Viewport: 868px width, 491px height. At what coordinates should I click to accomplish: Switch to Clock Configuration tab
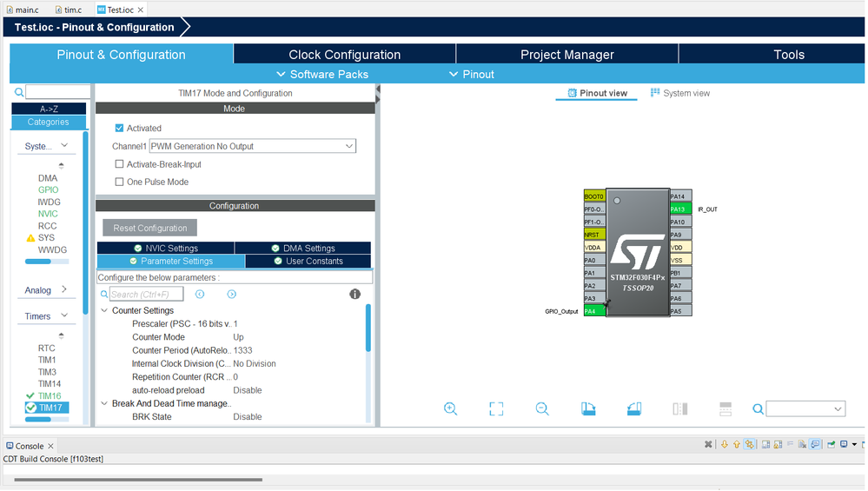344,54
